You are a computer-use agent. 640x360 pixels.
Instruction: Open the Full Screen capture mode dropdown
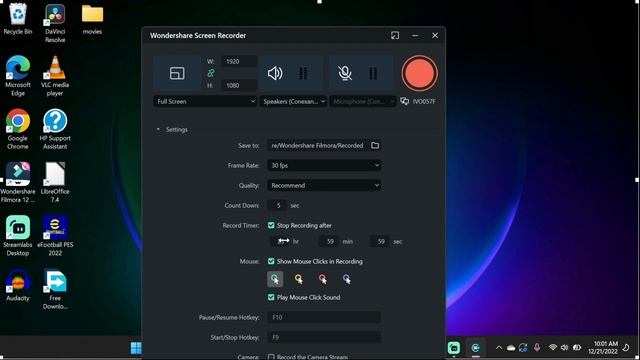(205, 101)
